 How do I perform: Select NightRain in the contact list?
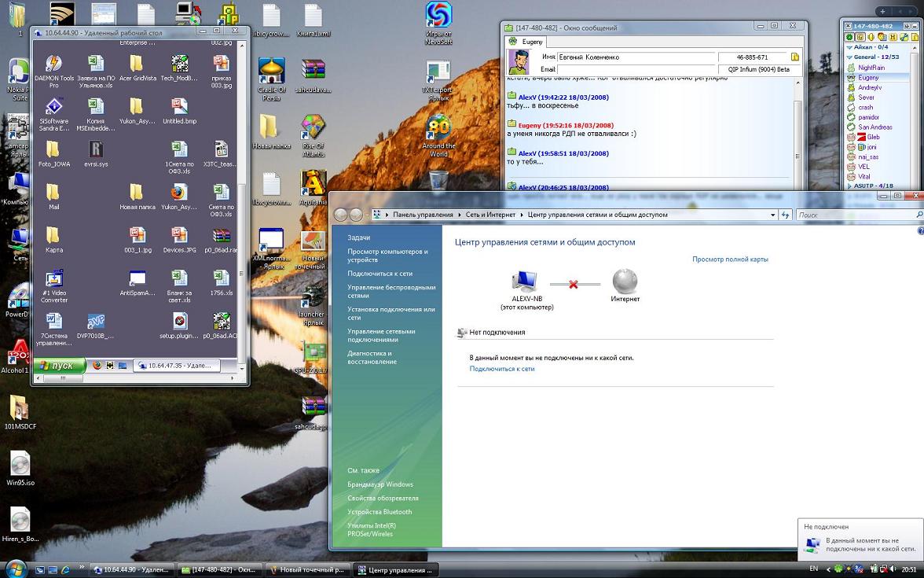pyautogui.click(x=871, y=68)
